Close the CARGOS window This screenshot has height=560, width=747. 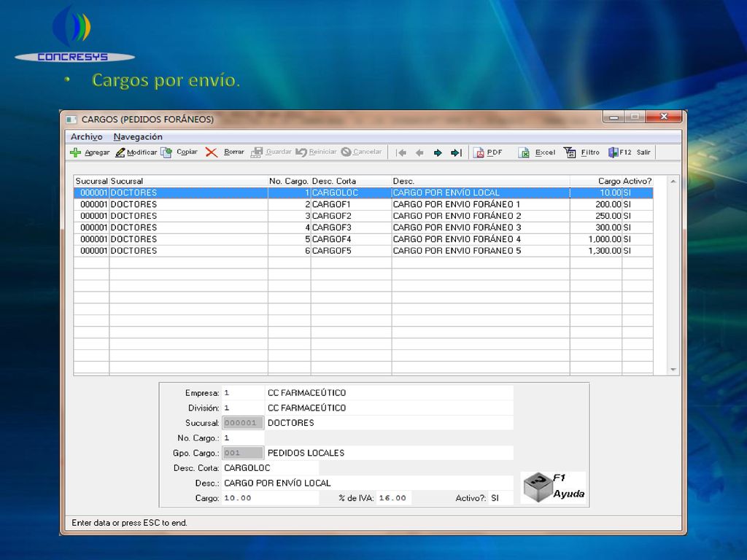[x=664, y=117]
